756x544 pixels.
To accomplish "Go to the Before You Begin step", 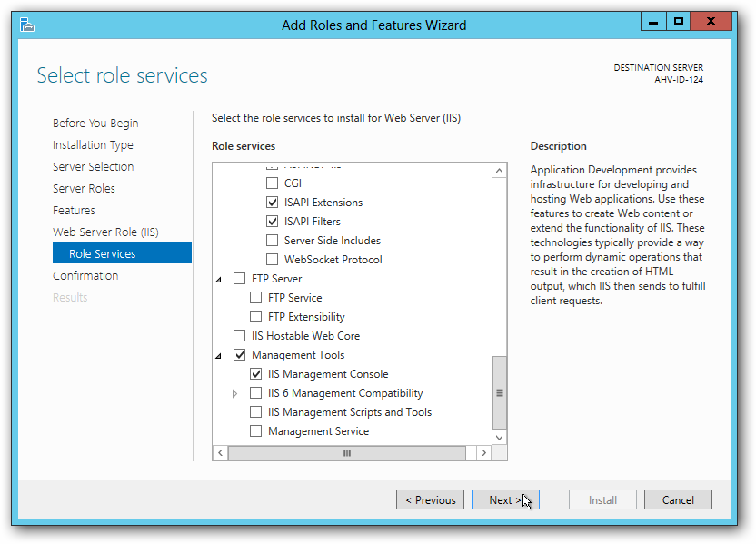I will pyautogui.click(x=95, y=124).
